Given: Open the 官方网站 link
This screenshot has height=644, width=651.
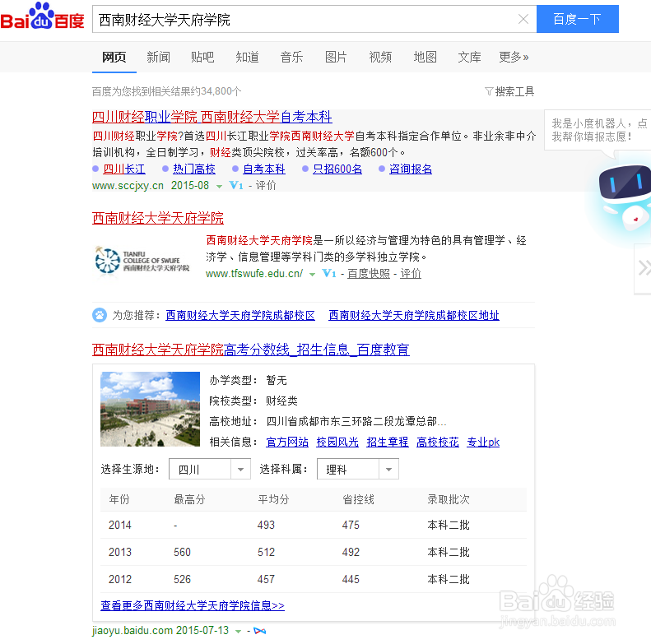Looking at the screenshot, I should (x=287, y=442).
